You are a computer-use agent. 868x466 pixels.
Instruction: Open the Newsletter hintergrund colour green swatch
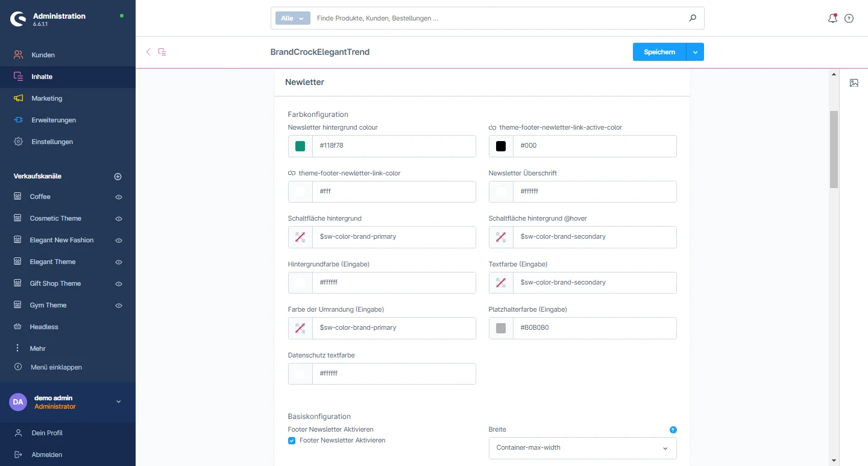click(300, 146)
